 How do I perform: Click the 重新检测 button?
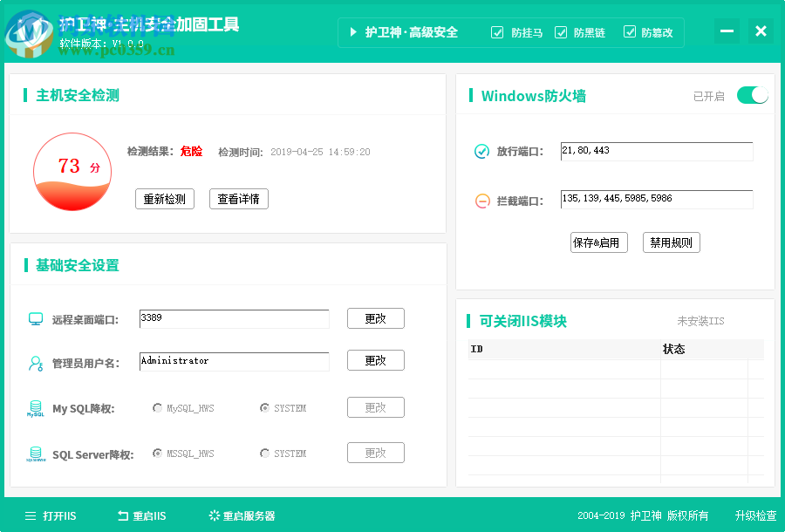pyautogui.click(x=164, y=199)
